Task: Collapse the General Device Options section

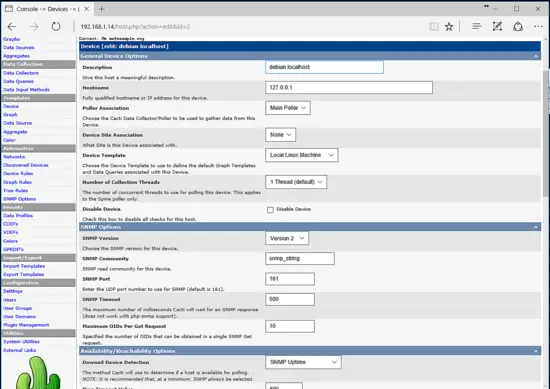Action: pyautogui.click(x=536, y=56)
